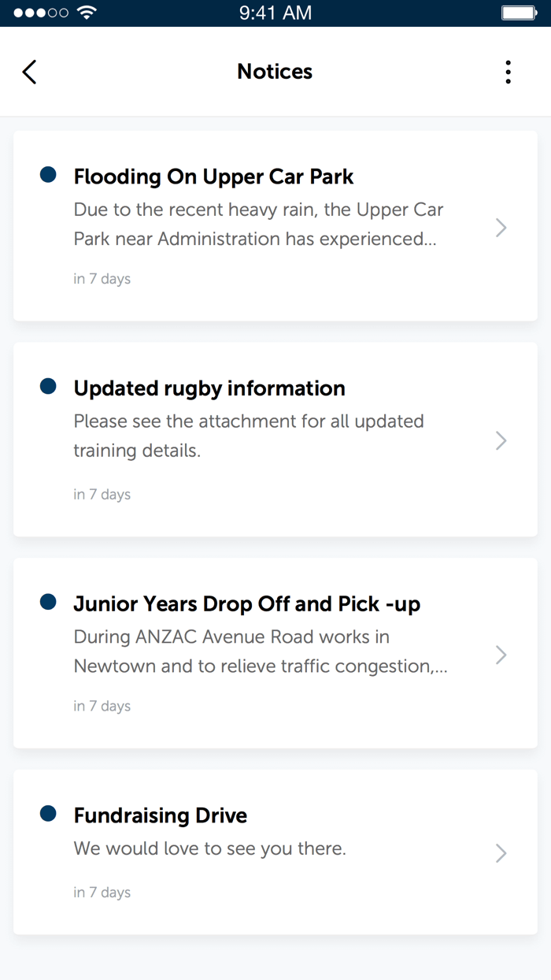Expand the Updated rugby information notice
The height and width of the screenshot is (980, 551).
(x=275, y=439)
